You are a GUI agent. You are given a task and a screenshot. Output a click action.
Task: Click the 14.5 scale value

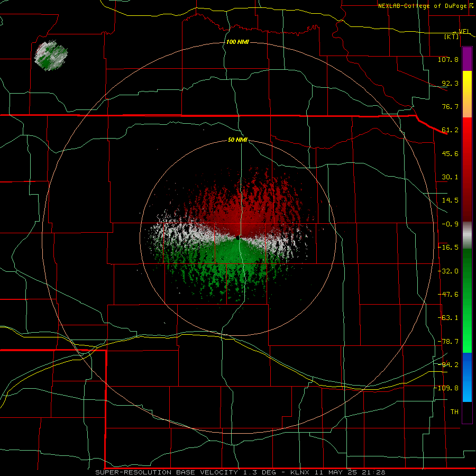[450, 200]
